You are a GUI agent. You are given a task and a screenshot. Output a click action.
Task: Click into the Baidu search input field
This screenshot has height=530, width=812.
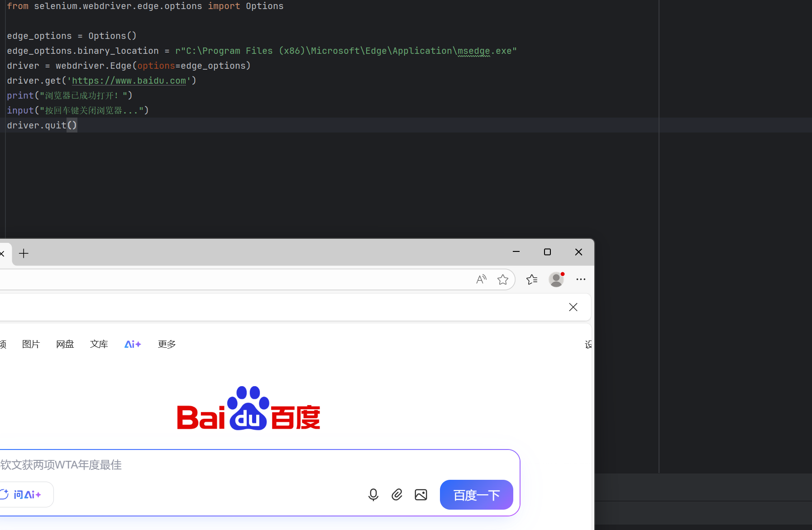pyautogui.click(x=258, y=465)
